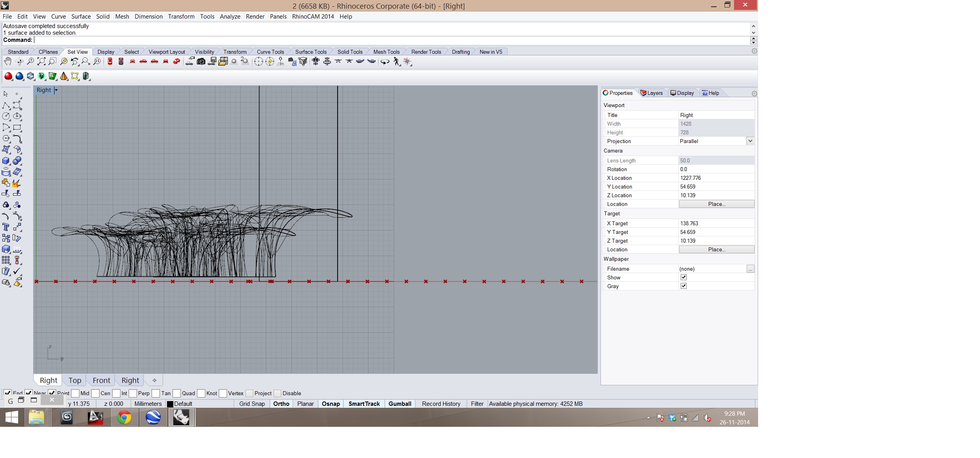Viewport: 980px width, 458px height.
Task: Open the Surface menu
Action: click(81, 16)
